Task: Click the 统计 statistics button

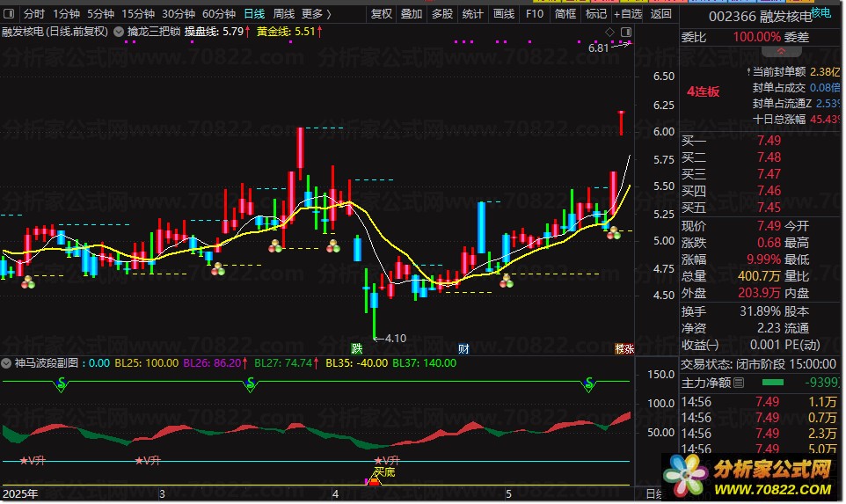Action: pyautogui.click(x=472, y=14)
